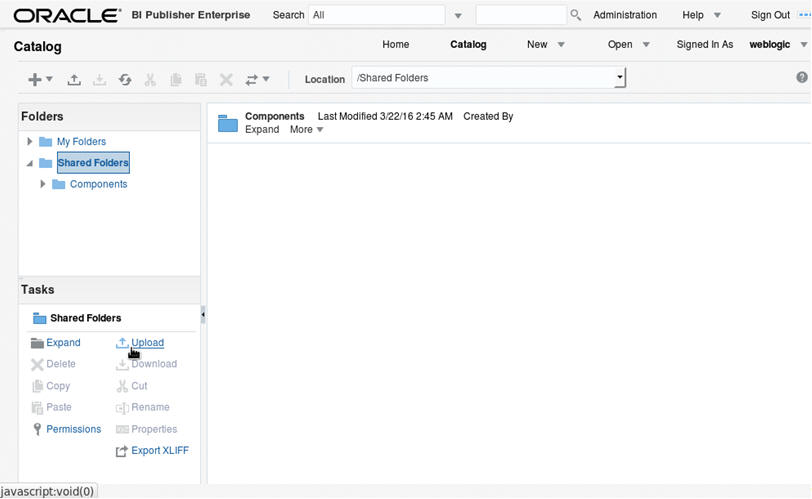Screen dimensions: 812x499
Task: Click the disabled Delete link in Tasks
Action: tap(61, 364)
